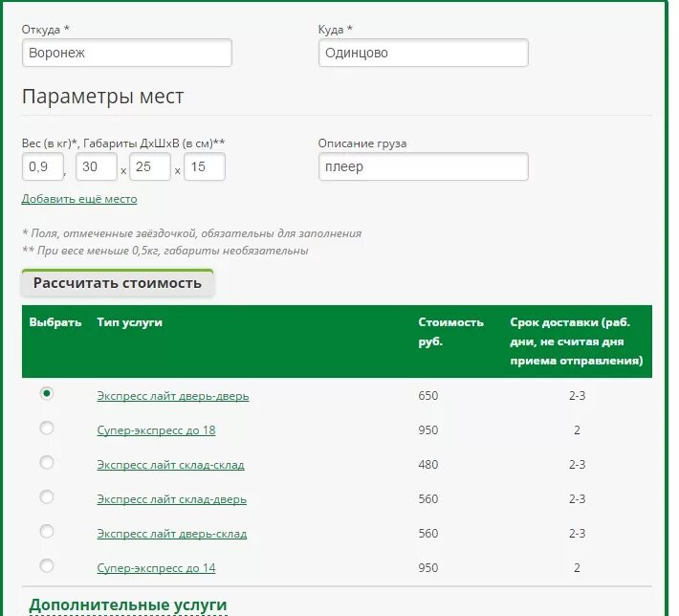Click the 2-3 delivery term for склад-дверь row
Screen dimensions: 679x616
tap(577, 499)
